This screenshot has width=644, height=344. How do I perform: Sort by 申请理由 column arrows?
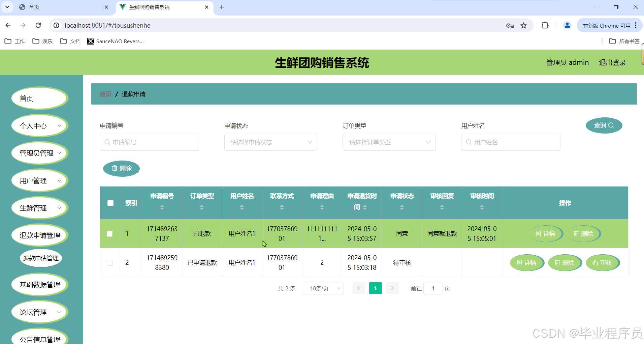click(x=322, y=207)
